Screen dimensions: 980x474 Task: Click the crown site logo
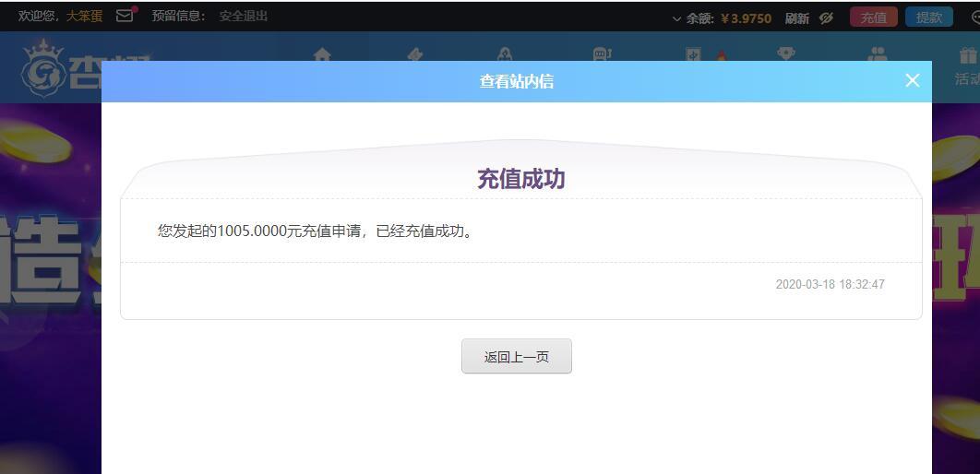coord(43,67)
